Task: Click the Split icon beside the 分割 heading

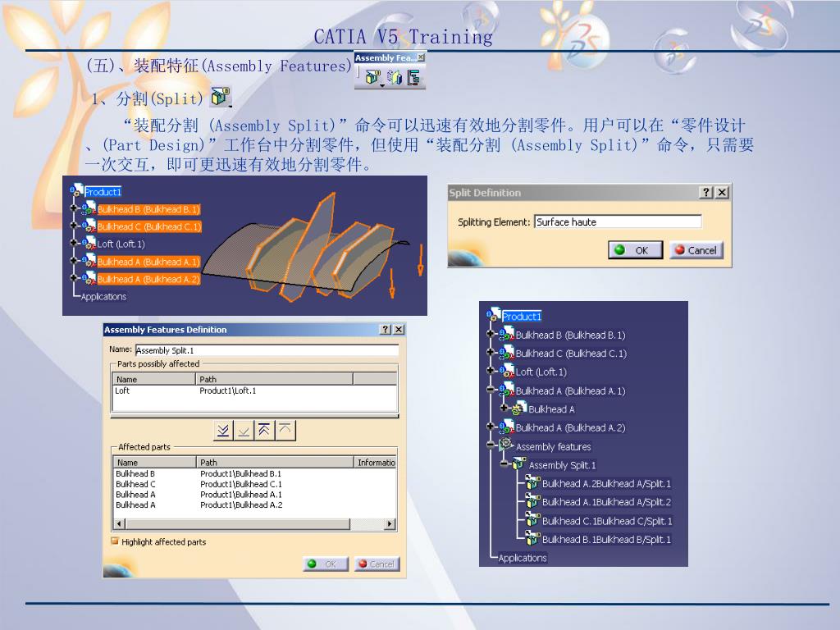Action: pos(220,97)
